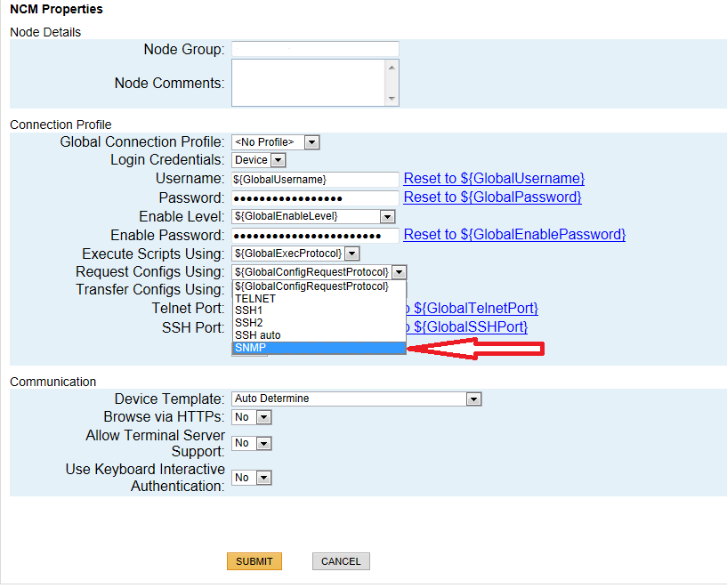Open the Execute Scripts Using dropdown
The image size is (727, 588).
tap(295, 254)
